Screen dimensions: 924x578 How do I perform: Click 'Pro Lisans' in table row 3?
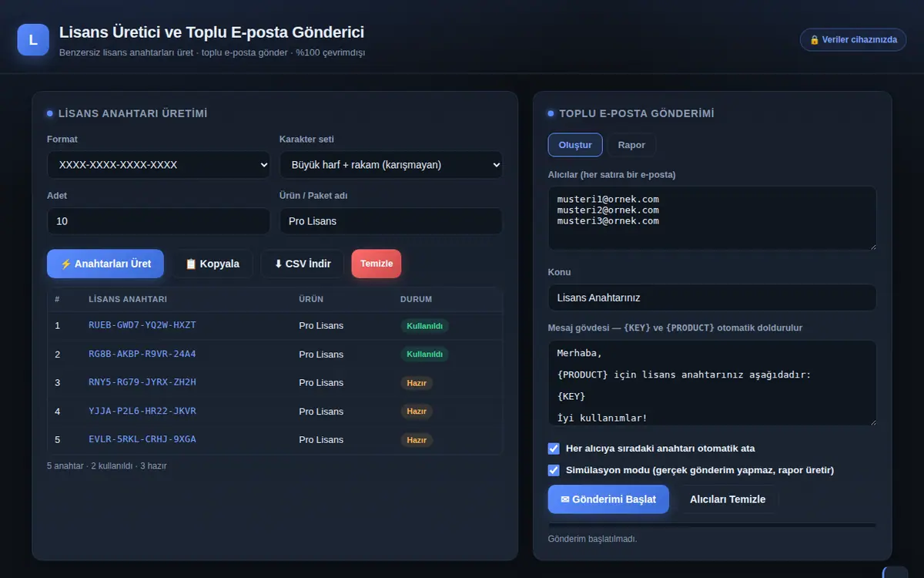[321, 383]
